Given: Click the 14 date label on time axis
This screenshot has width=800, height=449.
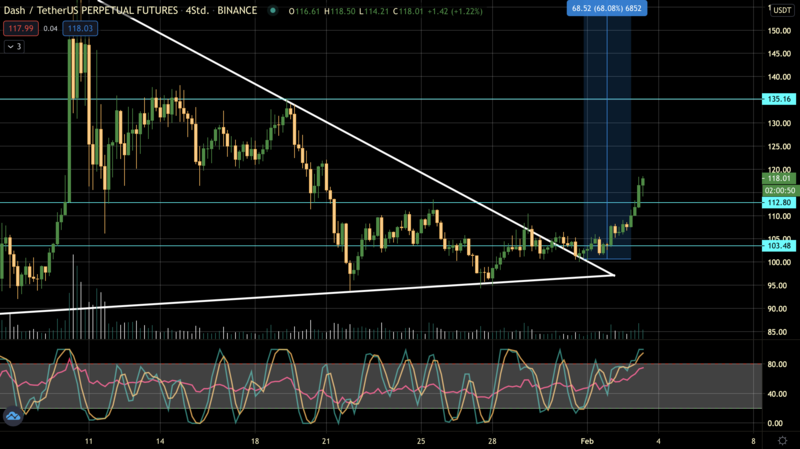Looking at the screenshot, I should (160, 441).
